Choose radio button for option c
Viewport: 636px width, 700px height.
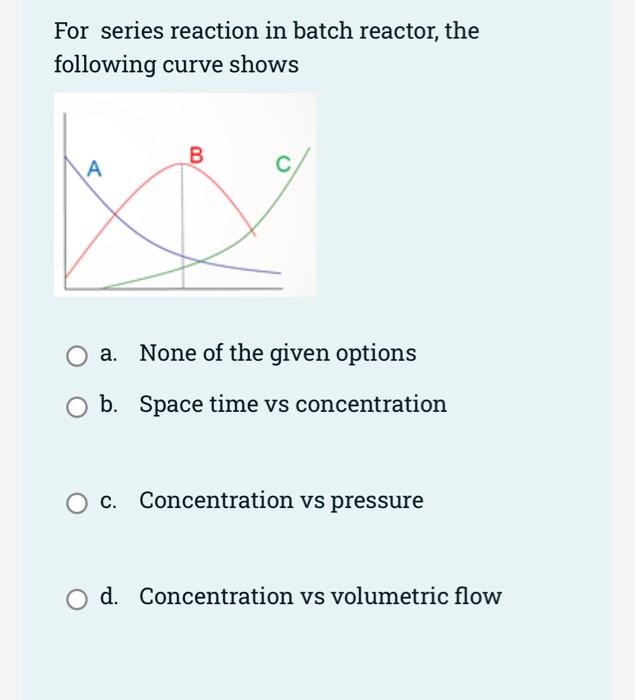tap(76, 502)
